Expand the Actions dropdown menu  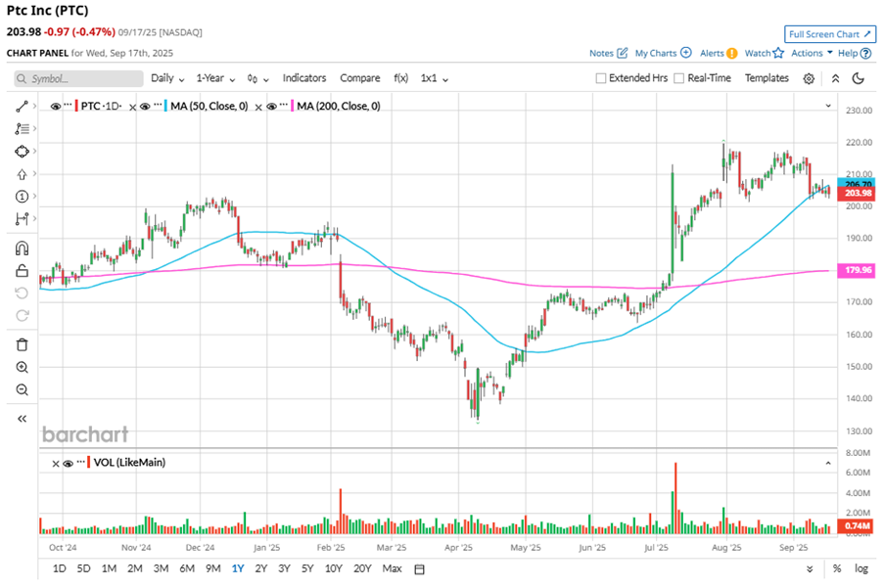[812, 53]
